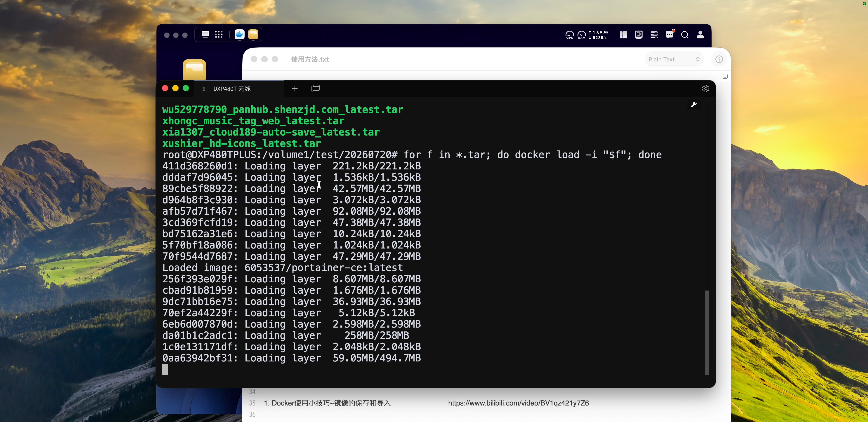Open the terminal tab overview icon
This screenshot has height=422, width=868.
[316, 89]
